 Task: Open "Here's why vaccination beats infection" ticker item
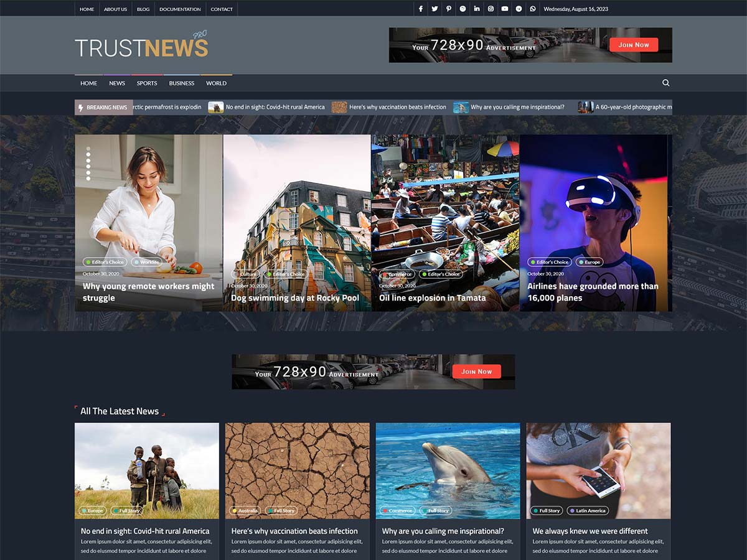(397, 107)
